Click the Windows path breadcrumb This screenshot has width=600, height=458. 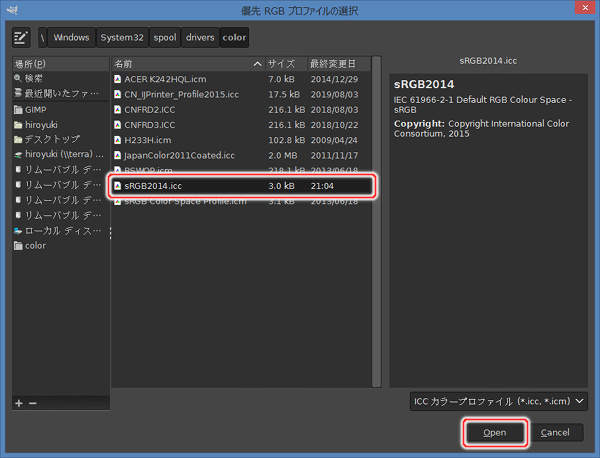(71, 37)
